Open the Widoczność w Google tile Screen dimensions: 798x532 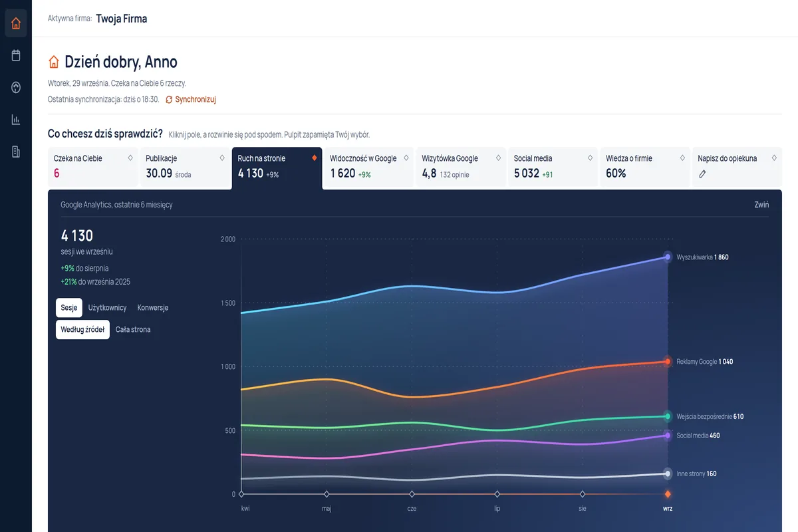[369, 168]
